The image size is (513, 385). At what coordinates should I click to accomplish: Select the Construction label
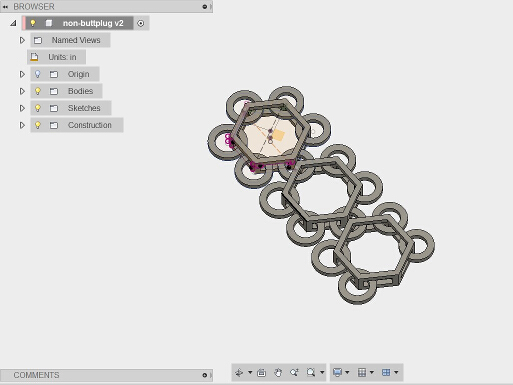click(x=90, y=125)
